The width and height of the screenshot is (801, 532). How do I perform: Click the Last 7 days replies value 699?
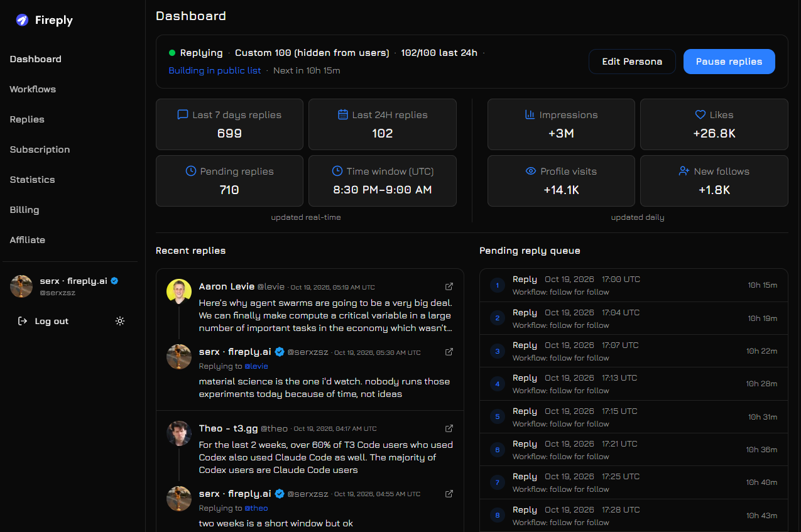(229, 133)
